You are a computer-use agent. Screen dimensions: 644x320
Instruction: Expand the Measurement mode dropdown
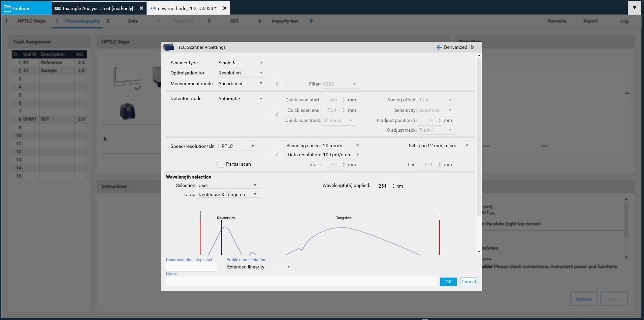261,84
